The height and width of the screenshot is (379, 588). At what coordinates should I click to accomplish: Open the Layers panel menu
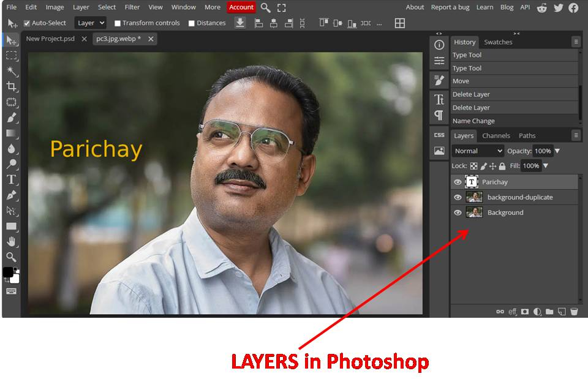pos(576,135)
